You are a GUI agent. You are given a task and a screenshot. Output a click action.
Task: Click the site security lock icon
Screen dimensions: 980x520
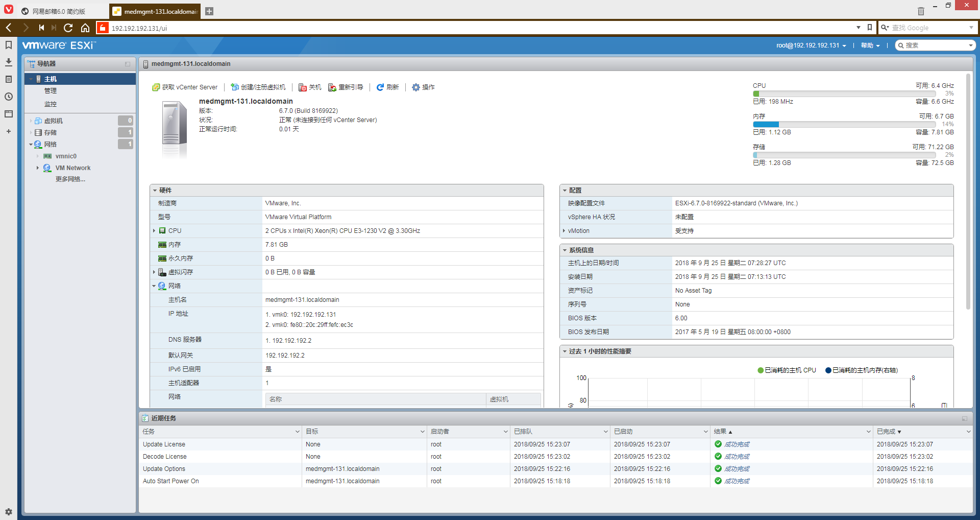pos(103,28)
